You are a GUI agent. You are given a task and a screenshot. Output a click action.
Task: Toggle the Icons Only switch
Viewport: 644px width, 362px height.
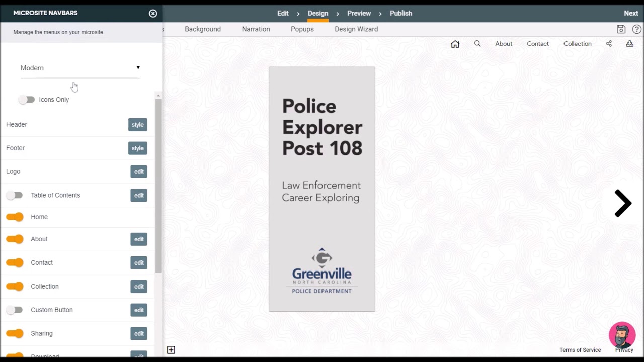pos(27,100)
